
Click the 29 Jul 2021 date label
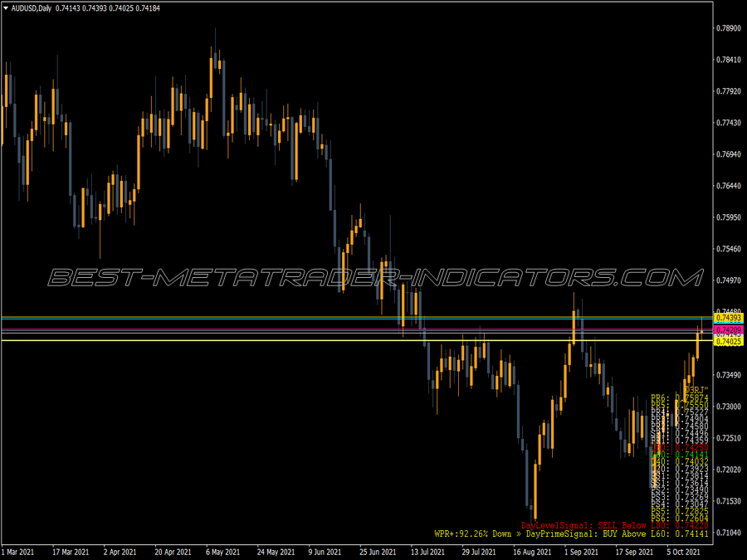(x=478, y=552)
